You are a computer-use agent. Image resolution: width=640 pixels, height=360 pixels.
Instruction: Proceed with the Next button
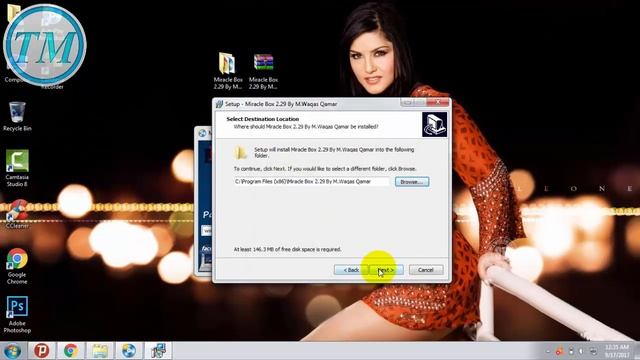(x=386, y=270)
